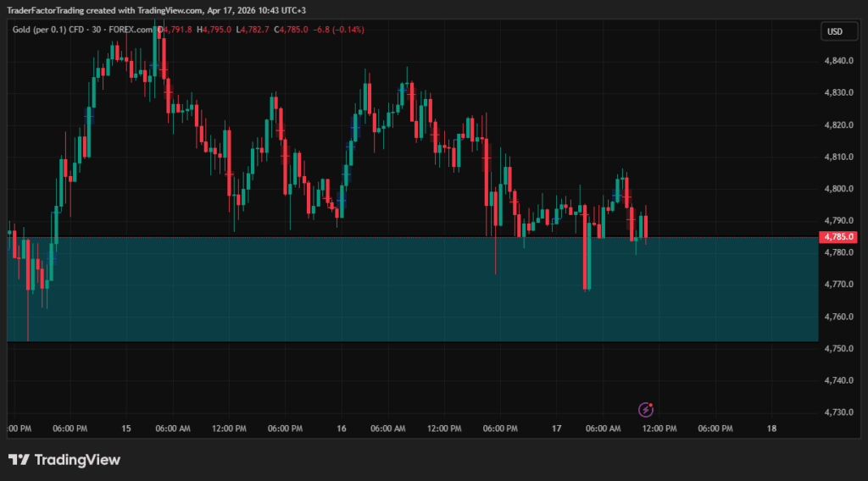Image resolution: width=868 pixels, height=481 pixels.
Task: Click the 4,740.0 price axis label
Action: pos(838,381)
